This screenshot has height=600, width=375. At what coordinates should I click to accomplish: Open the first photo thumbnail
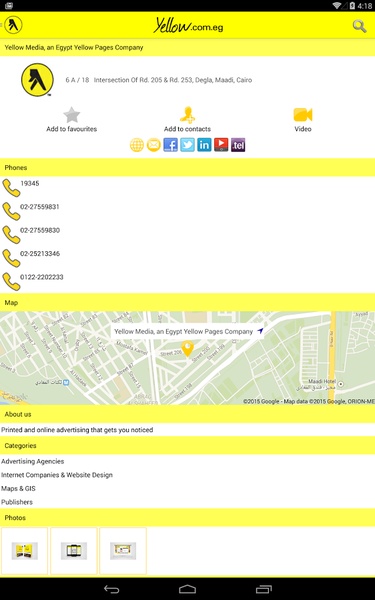tap(24, 551)
